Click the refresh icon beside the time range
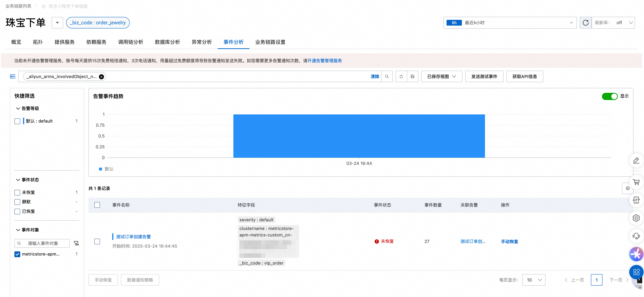This screenshot has width=644, height=297. coord(586,23)
